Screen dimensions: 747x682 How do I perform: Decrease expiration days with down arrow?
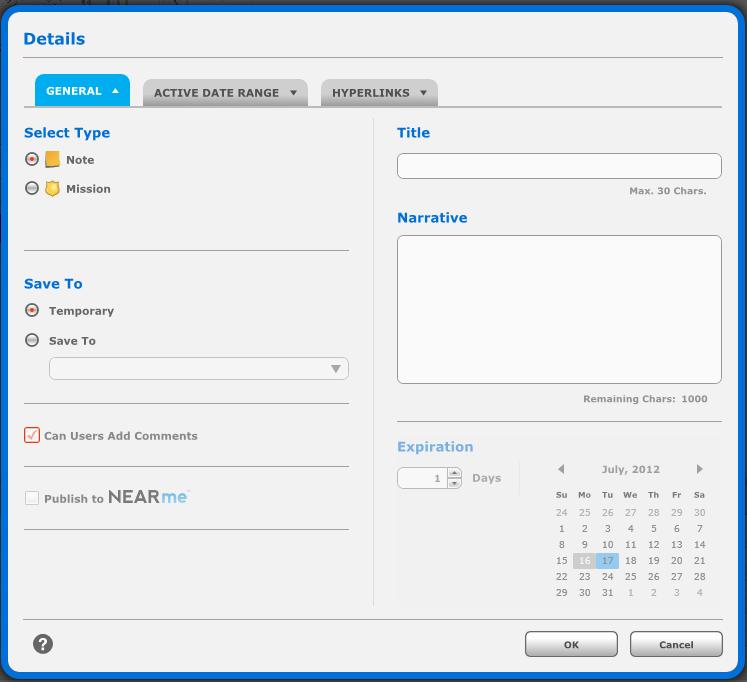(x=454, y=484)
